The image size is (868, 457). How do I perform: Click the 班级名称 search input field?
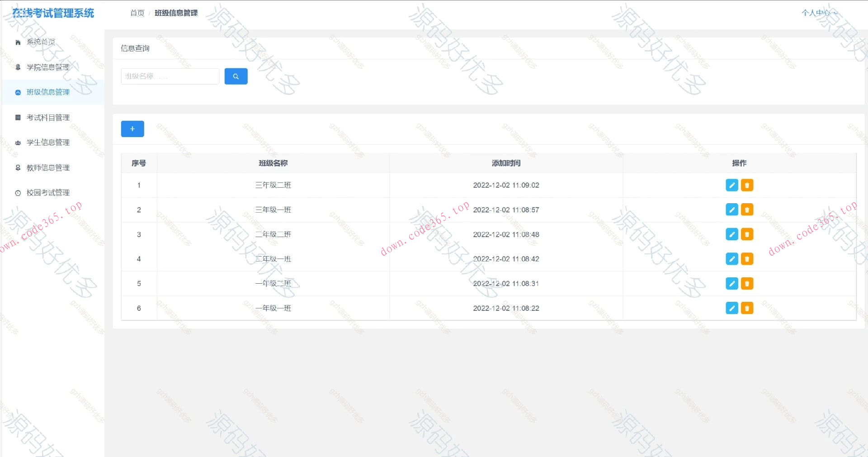[170, 76]
